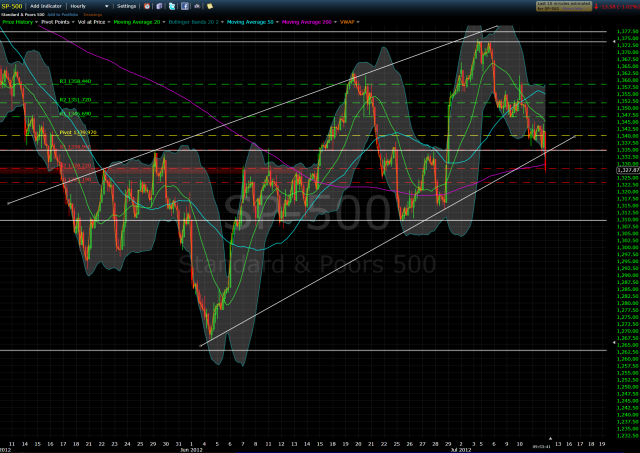
Task: Share chart on Facebook icon
Action: click(x=185, y=6)
